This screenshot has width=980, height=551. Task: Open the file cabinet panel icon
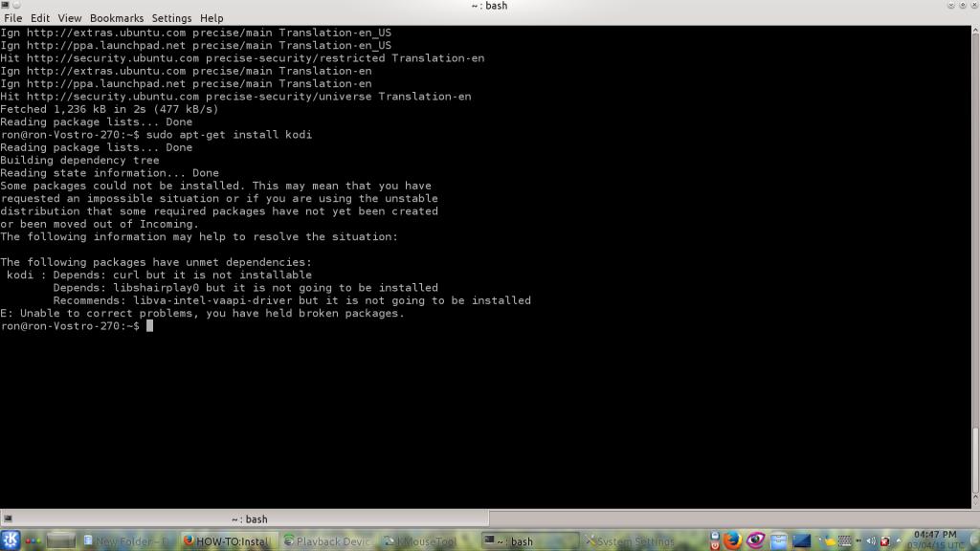pyautogui.click(x=779, y=541)
